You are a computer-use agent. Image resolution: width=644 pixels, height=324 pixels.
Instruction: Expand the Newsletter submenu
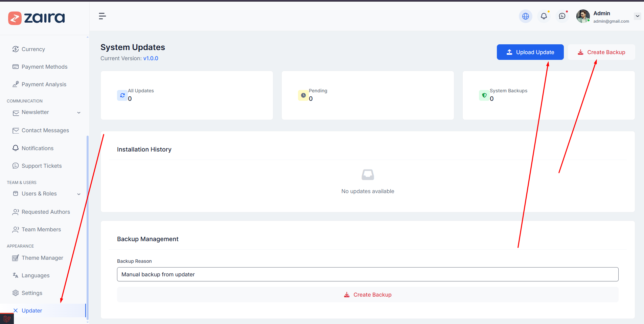click(x=79, y=113)
